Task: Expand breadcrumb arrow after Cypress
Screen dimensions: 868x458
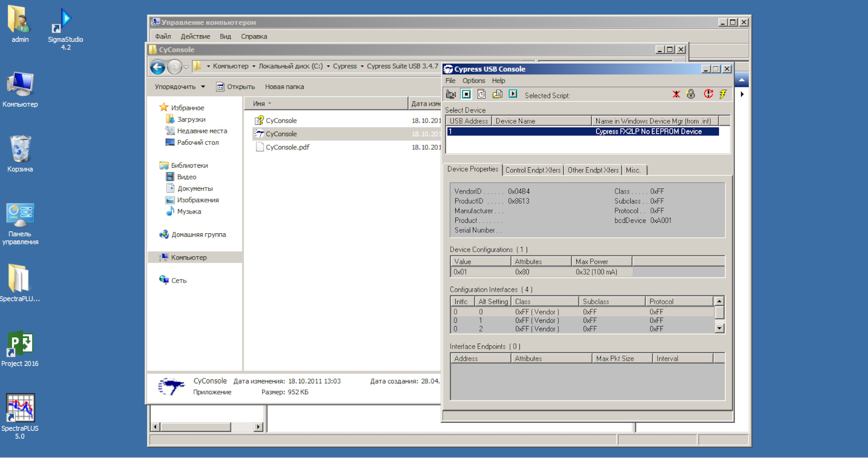Action: pyautogui.click(x=362, y=66)
